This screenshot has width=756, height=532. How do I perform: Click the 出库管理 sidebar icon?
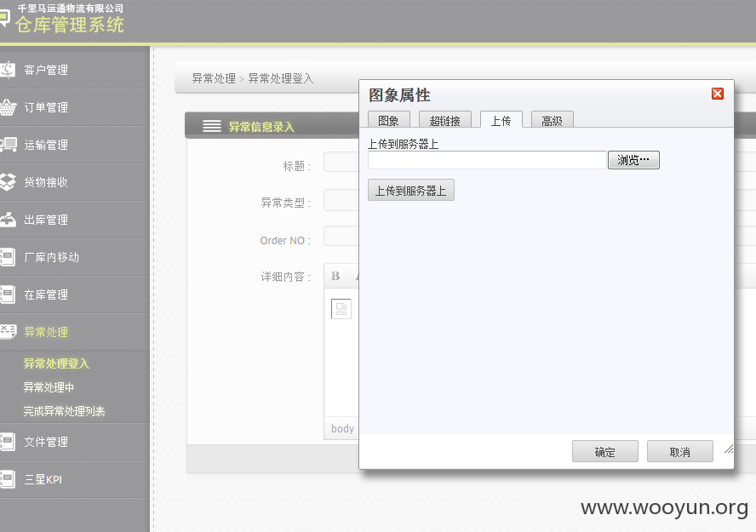[x=7, y=220]
